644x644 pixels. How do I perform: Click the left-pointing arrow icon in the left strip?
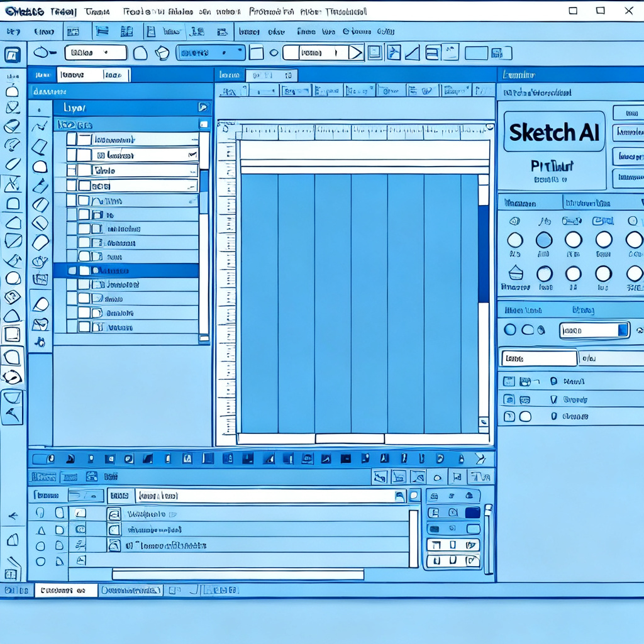(14, 516)
